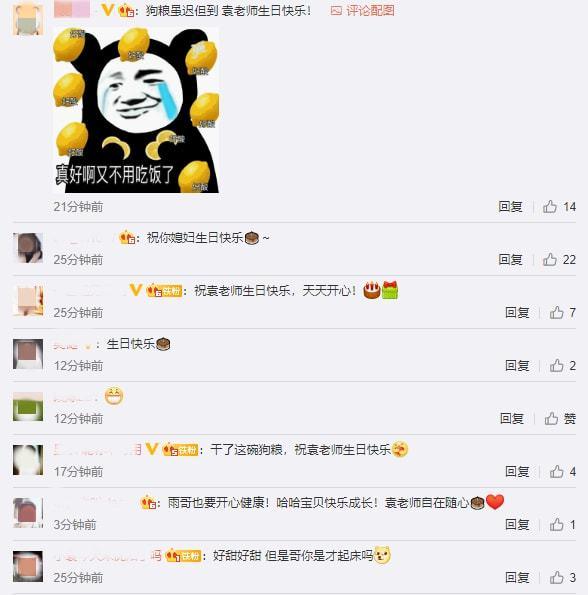Click the green avatar of the emoji-only commenter
The width and height of the screenshot is (588, 595).
click(28, 407)
